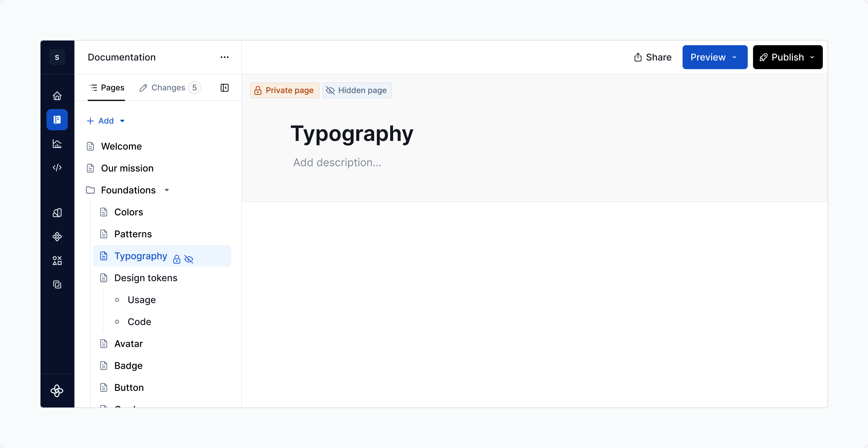Open the Documentation three-dots menu
The width and height of the screenshot is (868, 448).
click(224, 57)
